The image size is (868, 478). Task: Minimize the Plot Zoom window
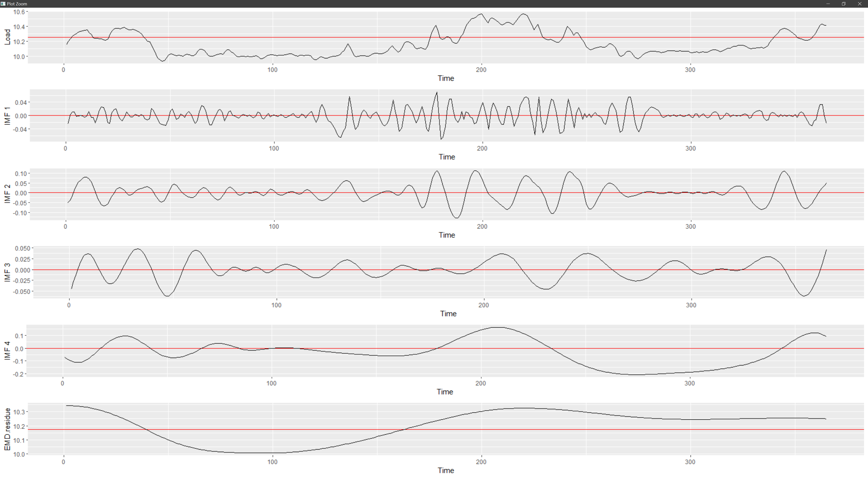tap(828, 4)
